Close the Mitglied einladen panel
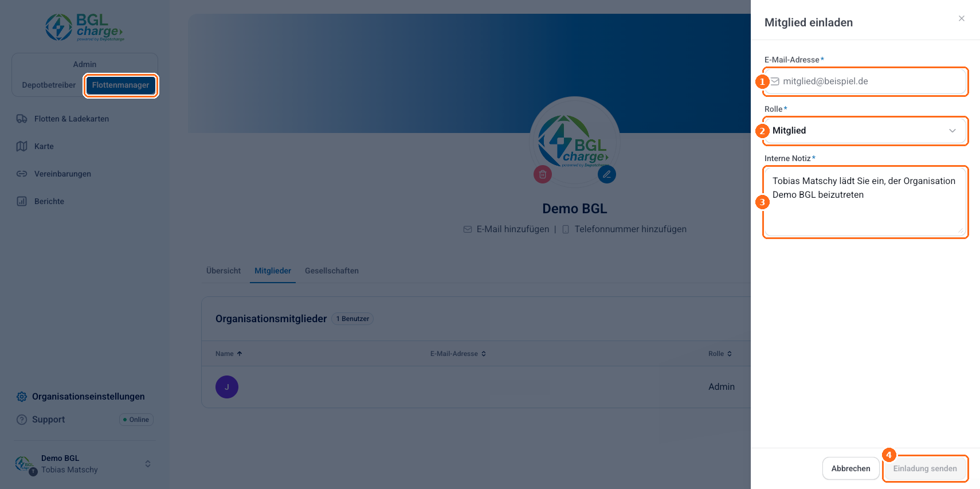Image resolution: width=980 pixels, height=489 pixels. pyautogui.click(x=962, y=18)
